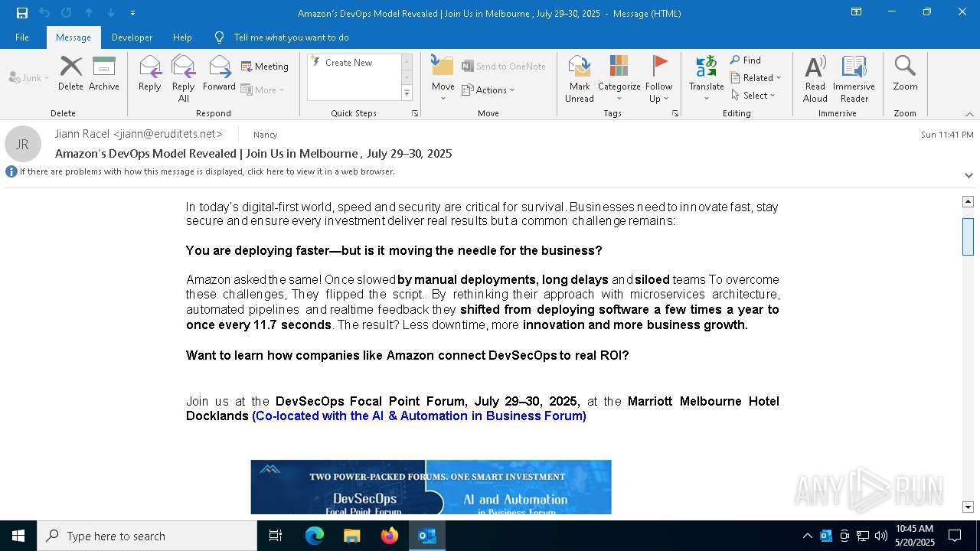The width and height of the screenshot is (980, 551).
Task: Open the Windows Start menu
Action: [x=18, y=536]
